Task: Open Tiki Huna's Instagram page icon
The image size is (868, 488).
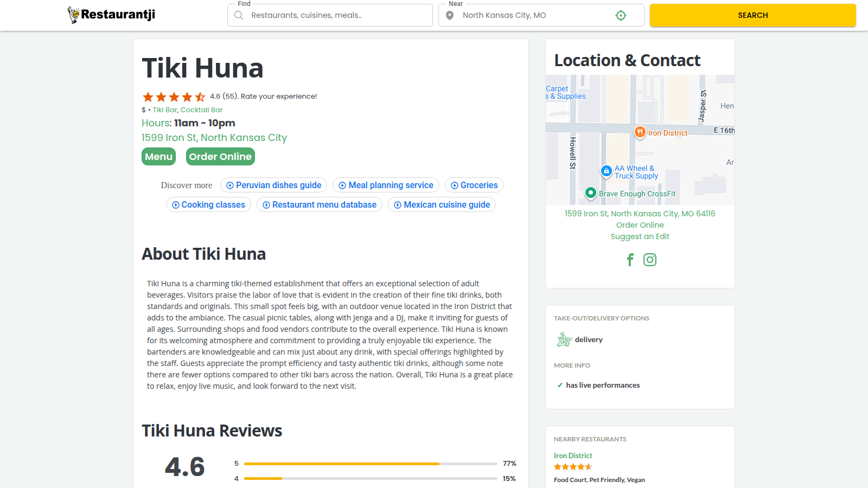Action: (649, 260)
